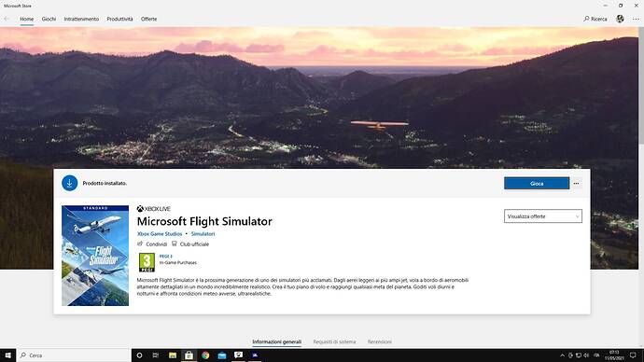Open the Giochi tab
This screenshot has height=362, width=644.
click(x=49, y=19)
